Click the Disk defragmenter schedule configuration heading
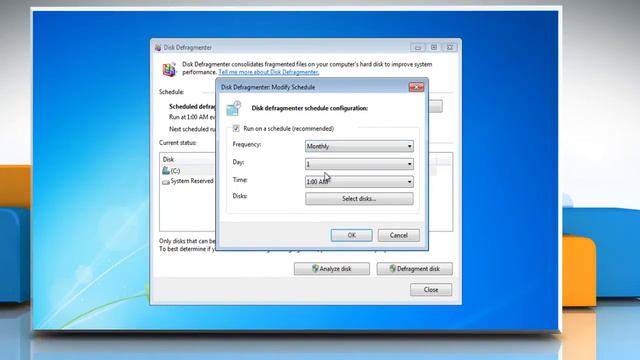 [x=310, y=108]
